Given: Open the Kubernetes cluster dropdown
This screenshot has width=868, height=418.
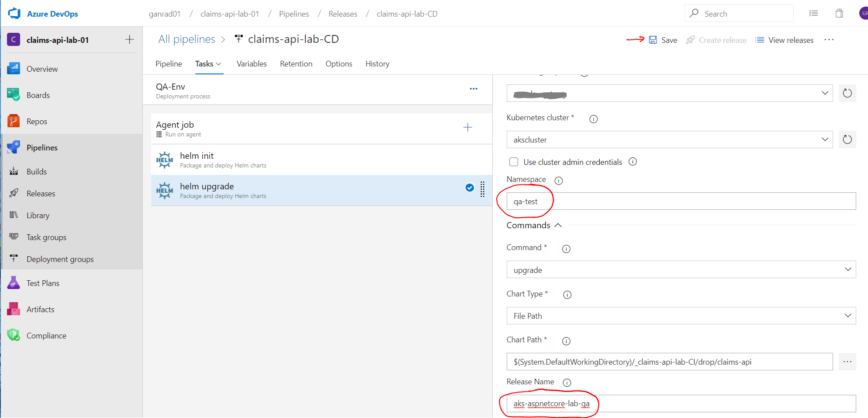Looking at the screenshot, I should 670,139.
